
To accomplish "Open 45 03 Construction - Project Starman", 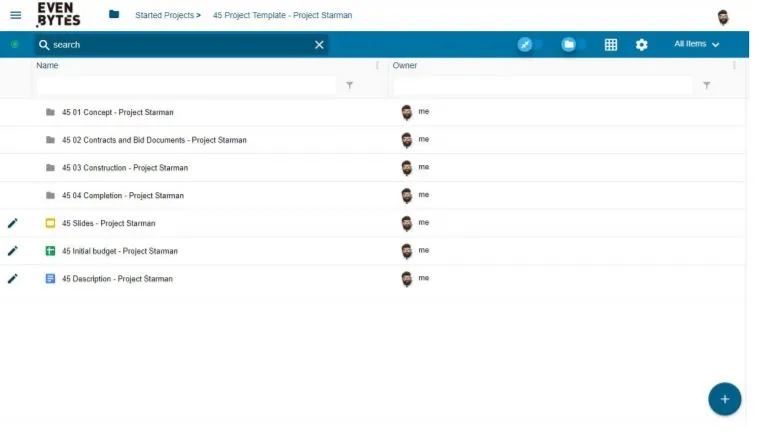I will pyautogui.click(x=125, y=168).
